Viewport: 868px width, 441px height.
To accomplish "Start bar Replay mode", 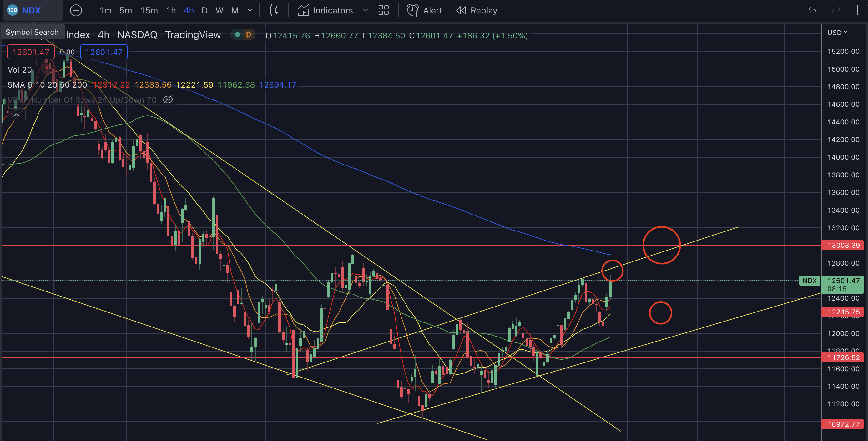I will tap(477, 10).
